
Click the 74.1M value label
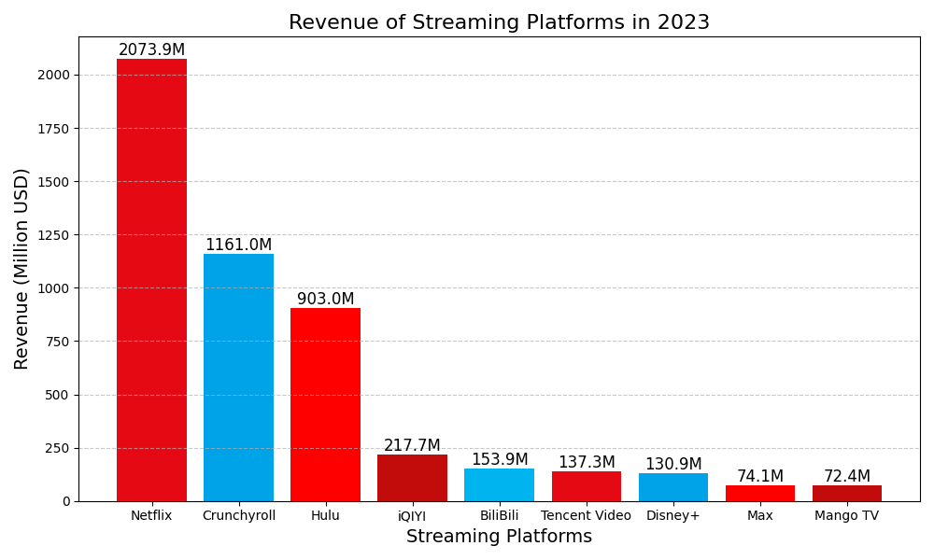(760, 476)
